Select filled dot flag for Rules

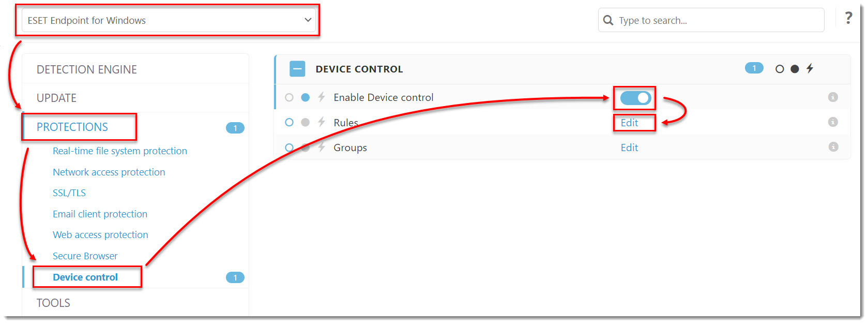[305, 122]
